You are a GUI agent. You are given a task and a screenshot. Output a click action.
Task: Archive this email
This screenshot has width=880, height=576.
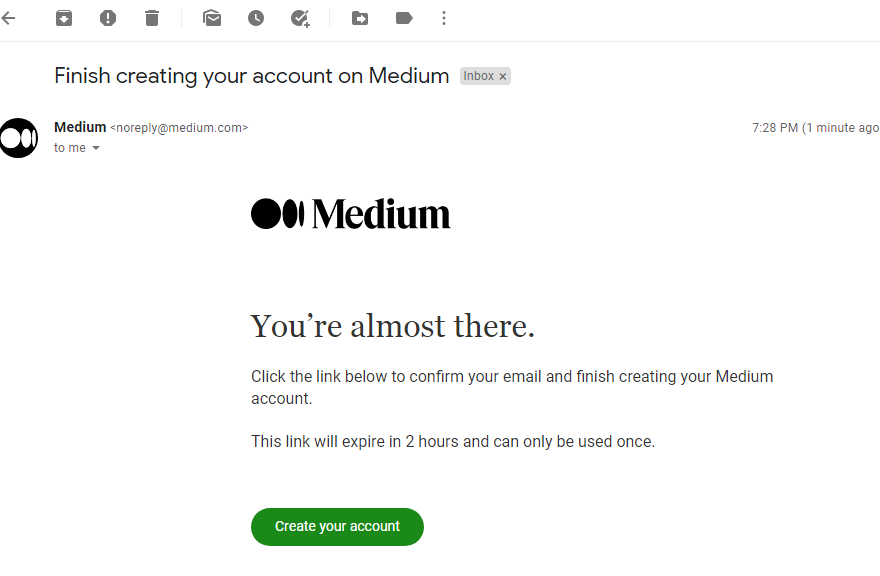(64, 19)
